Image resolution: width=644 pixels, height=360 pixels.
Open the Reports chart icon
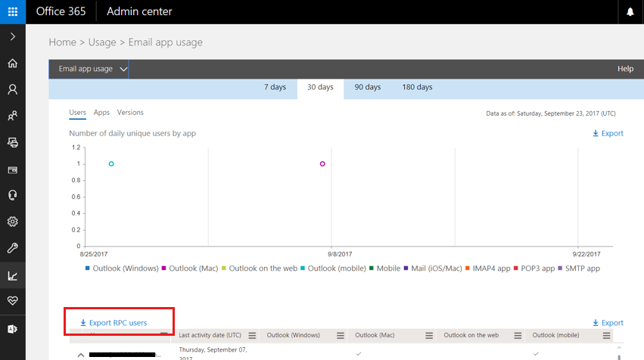[13, 275]
